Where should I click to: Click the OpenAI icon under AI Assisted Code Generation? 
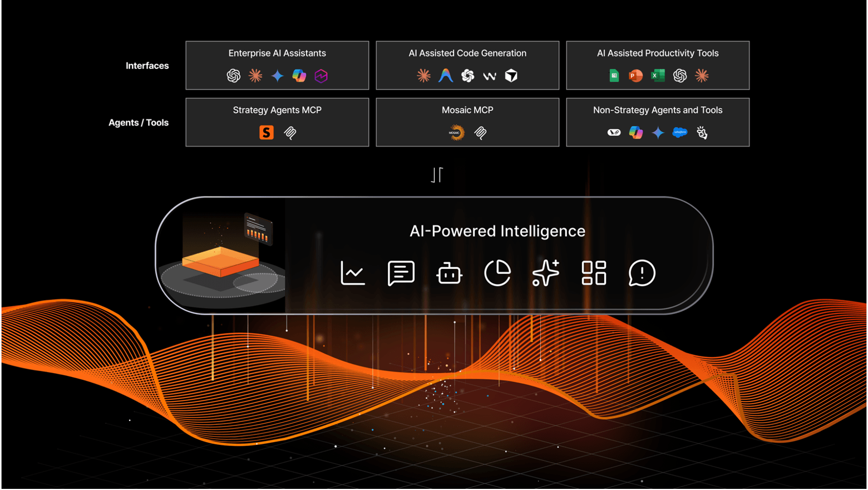[468, 76]
